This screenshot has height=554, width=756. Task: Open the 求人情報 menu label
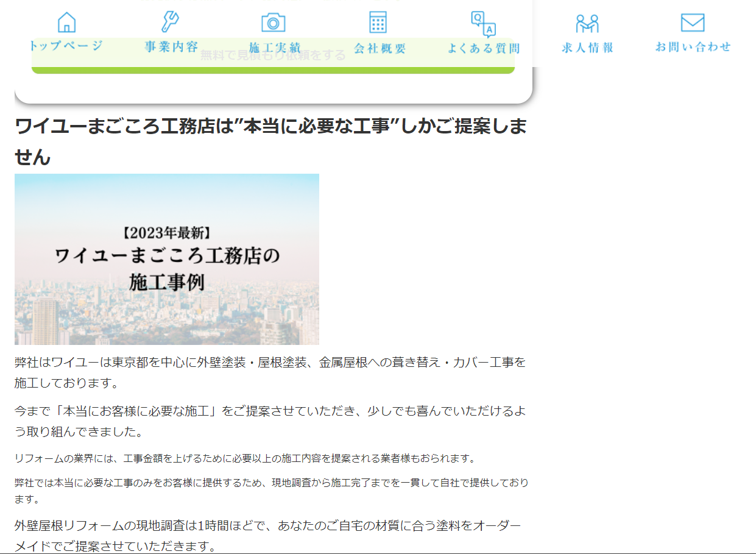pos(587,48)
